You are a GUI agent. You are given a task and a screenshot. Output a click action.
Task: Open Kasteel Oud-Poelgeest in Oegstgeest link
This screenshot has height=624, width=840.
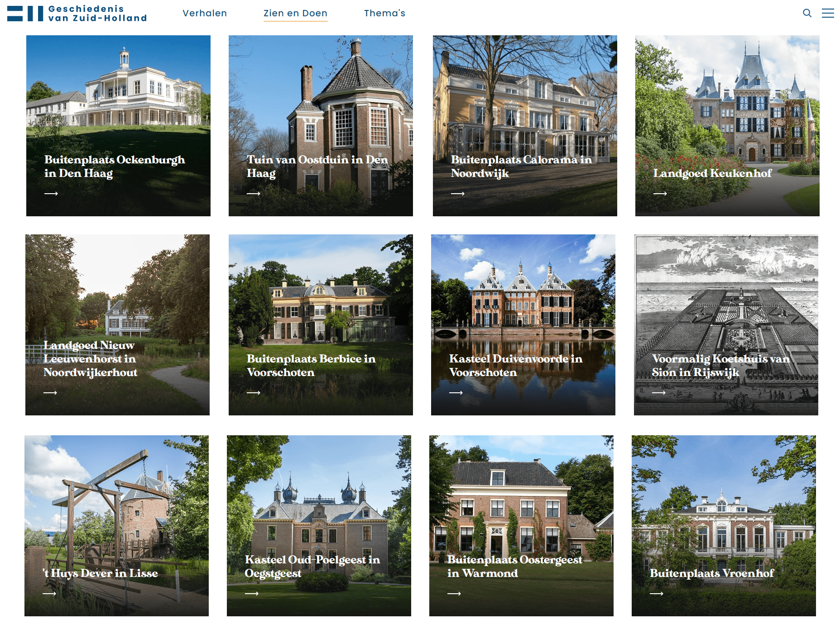pyautogui.click(x=312, y=567)
